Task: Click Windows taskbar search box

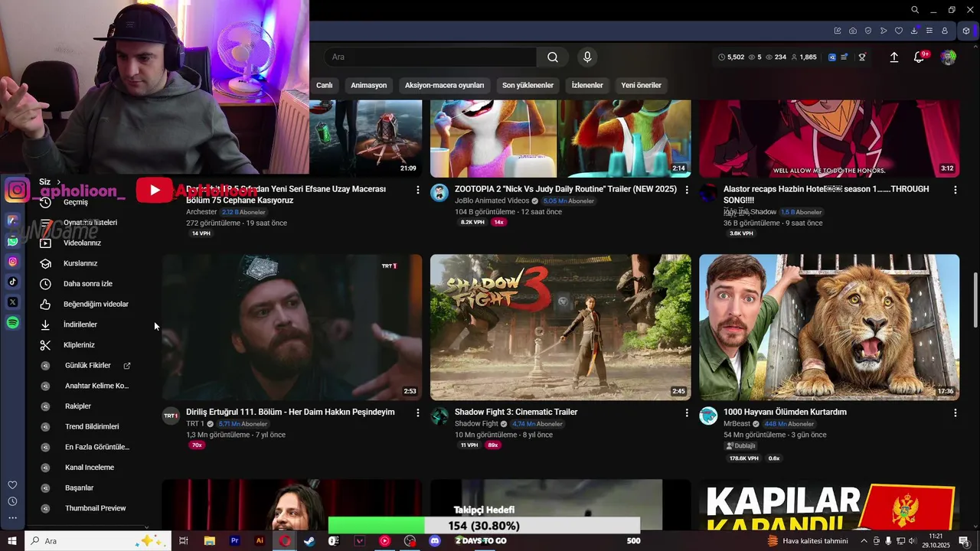Action: click(x=98, y=541)
